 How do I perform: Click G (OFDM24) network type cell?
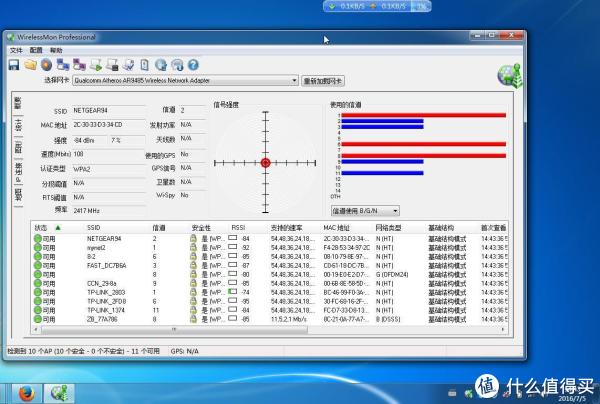pyautogui.click(x=392, y=274)
